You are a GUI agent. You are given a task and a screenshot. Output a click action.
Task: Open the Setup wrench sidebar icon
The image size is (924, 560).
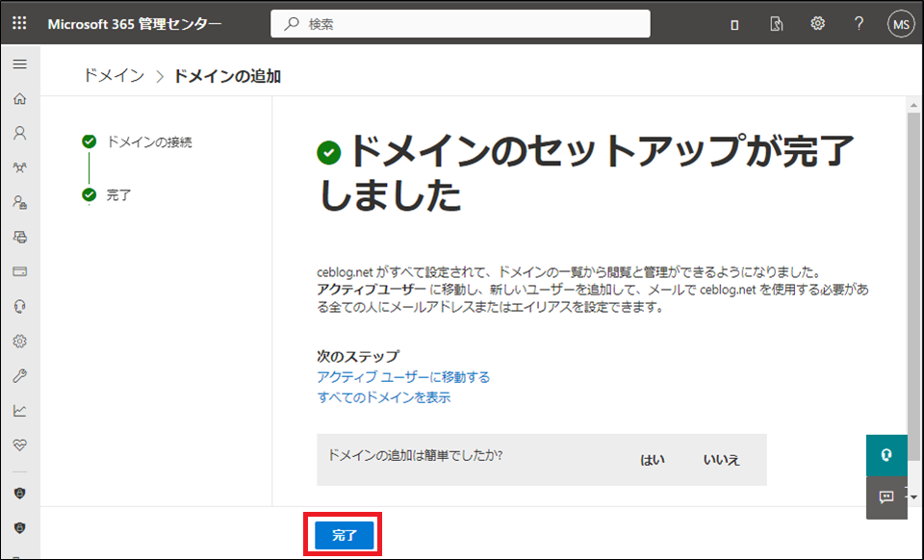(19, 375)
